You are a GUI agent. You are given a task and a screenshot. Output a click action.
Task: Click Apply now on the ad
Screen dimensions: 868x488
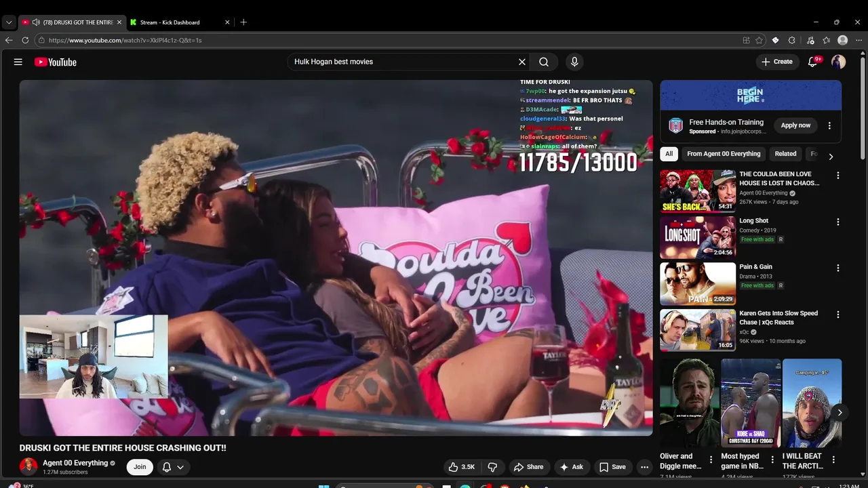coord(795,125)
